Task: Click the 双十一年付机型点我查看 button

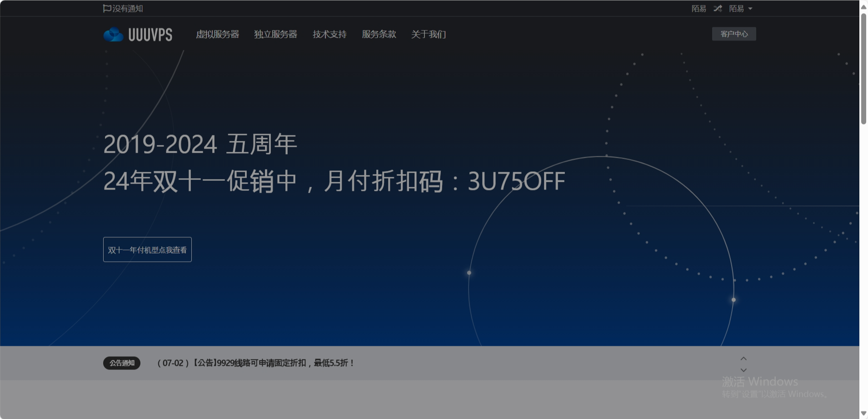Action: click(147, 249)
